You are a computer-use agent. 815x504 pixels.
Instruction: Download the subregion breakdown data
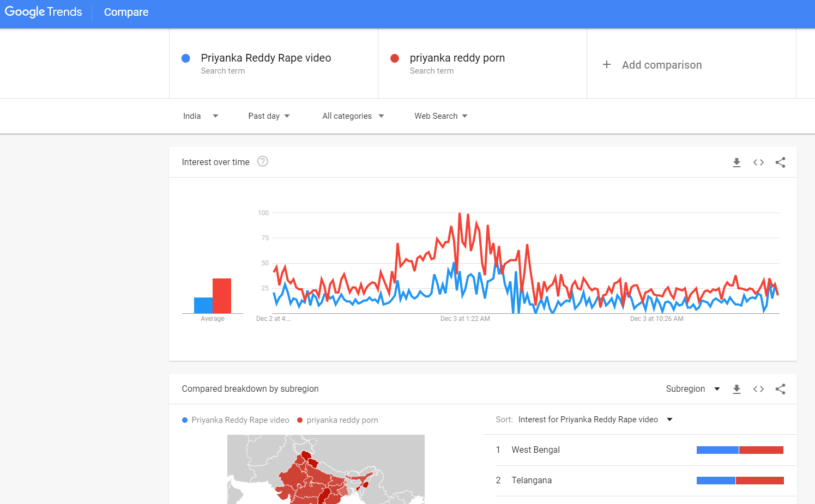click(736, 389)
